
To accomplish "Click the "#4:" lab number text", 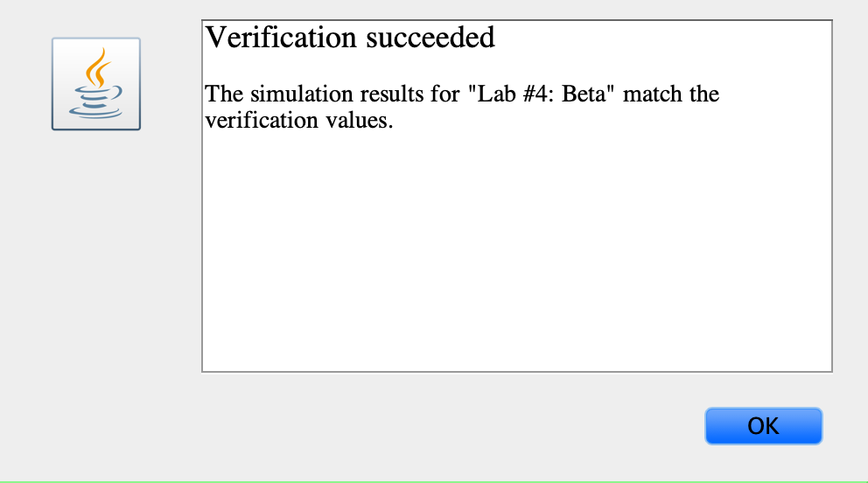I will (539, 94).
